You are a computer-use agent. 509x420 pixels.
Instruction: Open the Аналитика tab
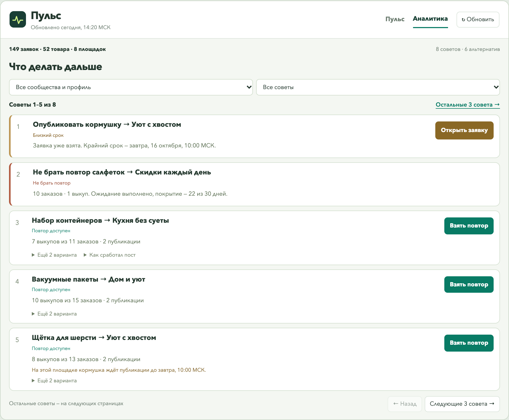click(x=430, y=19)
